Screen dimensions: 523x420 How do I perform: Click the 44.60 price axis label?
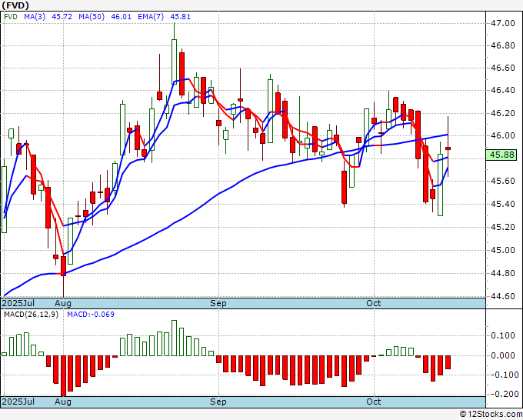[x=503, y=297]
